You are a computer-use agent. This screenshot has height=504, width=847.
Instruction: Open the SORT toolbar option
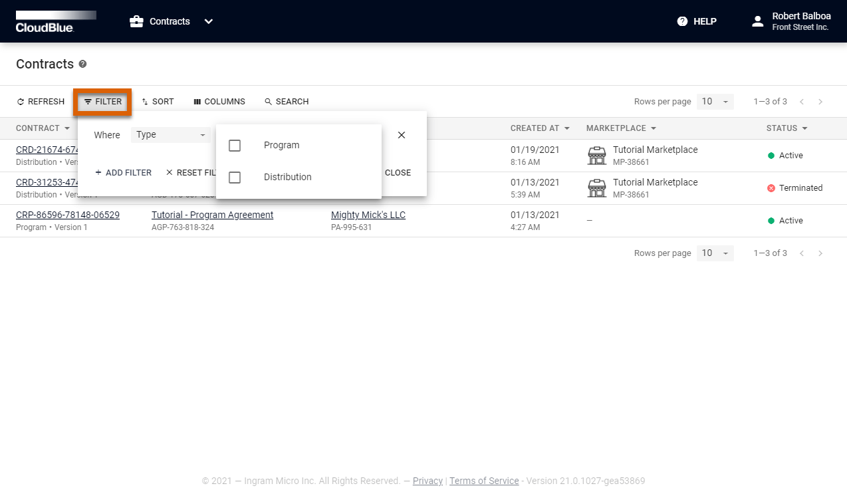pos(158,102)
